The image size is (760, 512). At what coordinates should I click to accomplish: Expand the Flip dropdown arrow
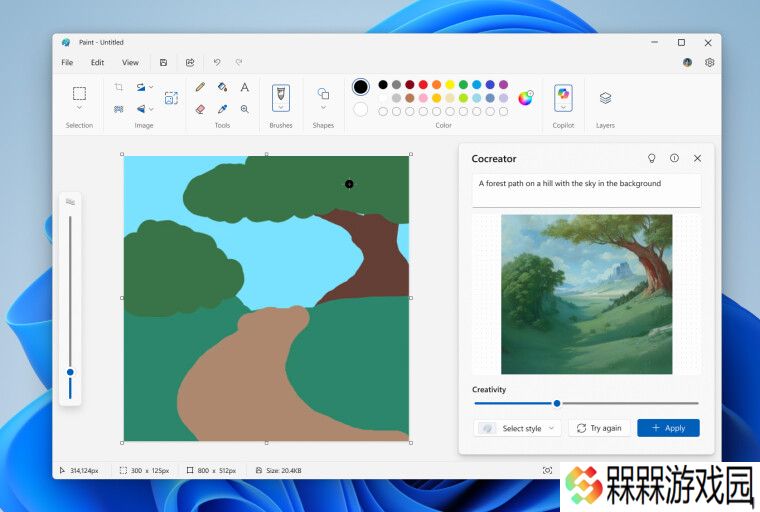point(151,109)
